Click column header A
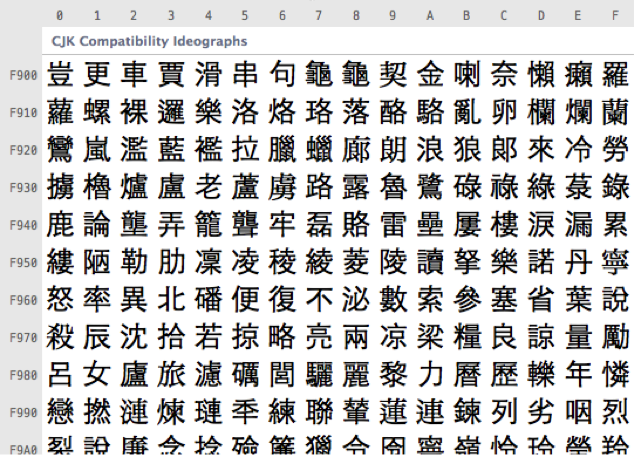Screen dimensions: 634x455 pos(430,15)
